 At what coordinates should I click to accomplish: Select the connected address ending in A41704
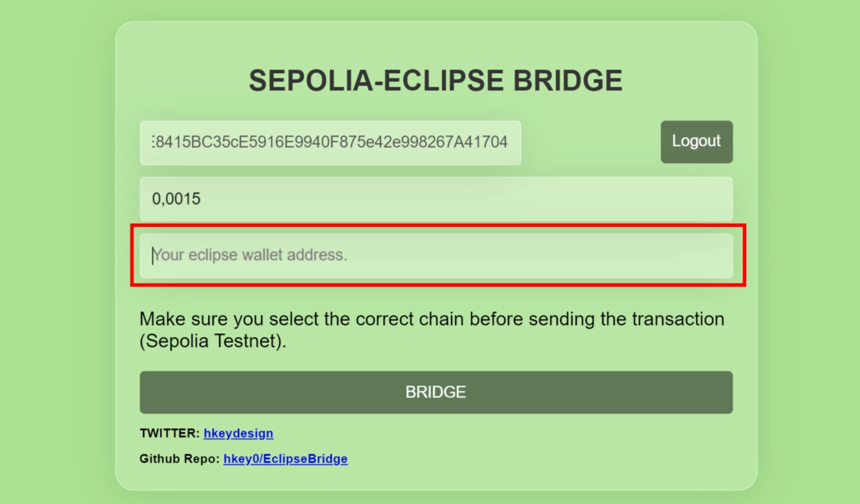[x=330, y=142]
